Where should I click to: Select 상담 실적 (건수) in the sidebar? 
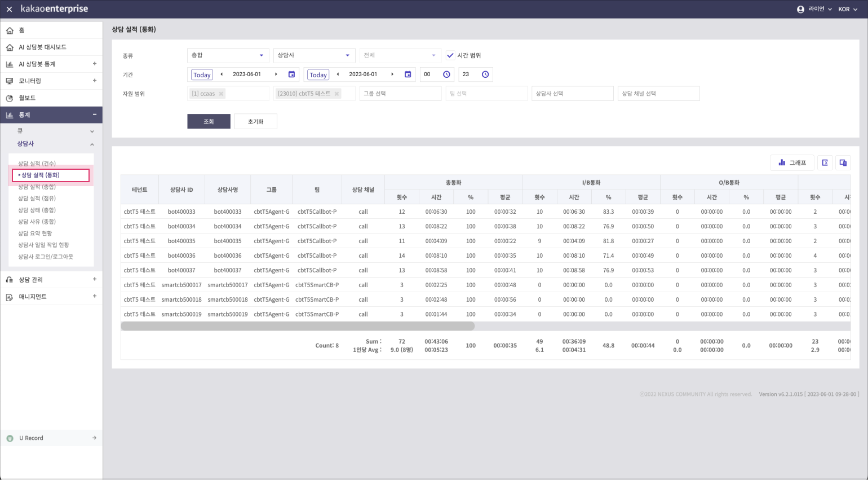pyautogui.click(x=37, y=164)
